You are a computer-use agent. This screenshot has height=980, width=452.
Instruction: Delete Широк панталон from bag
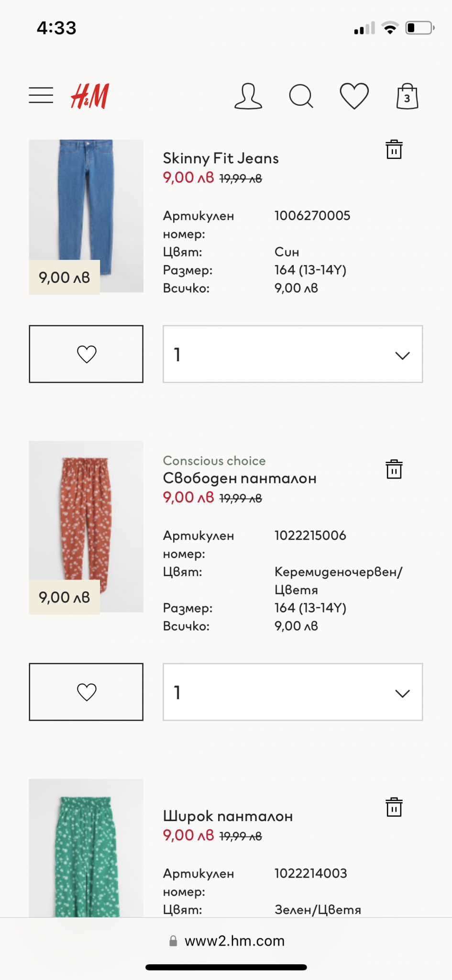(394, 807)
